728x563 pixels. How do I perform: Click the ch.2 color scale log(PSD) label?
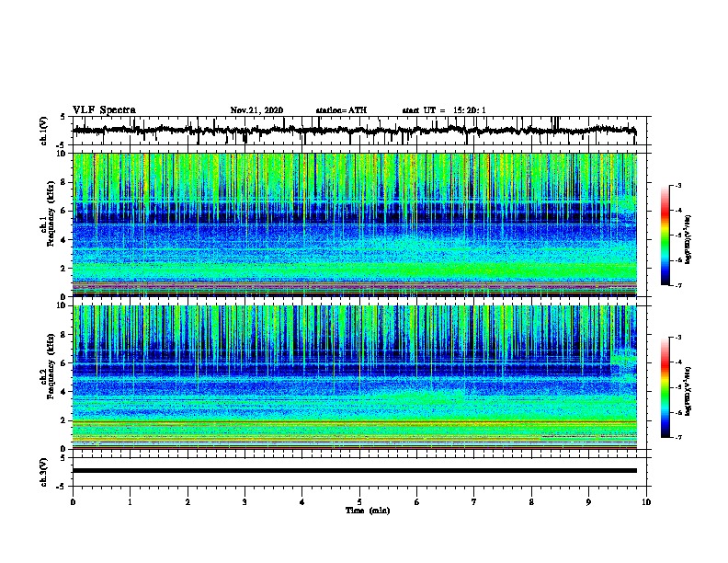(688, 391)
